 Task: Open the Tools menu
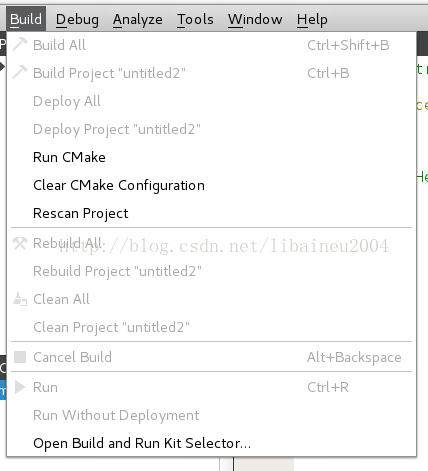[195, 19]
